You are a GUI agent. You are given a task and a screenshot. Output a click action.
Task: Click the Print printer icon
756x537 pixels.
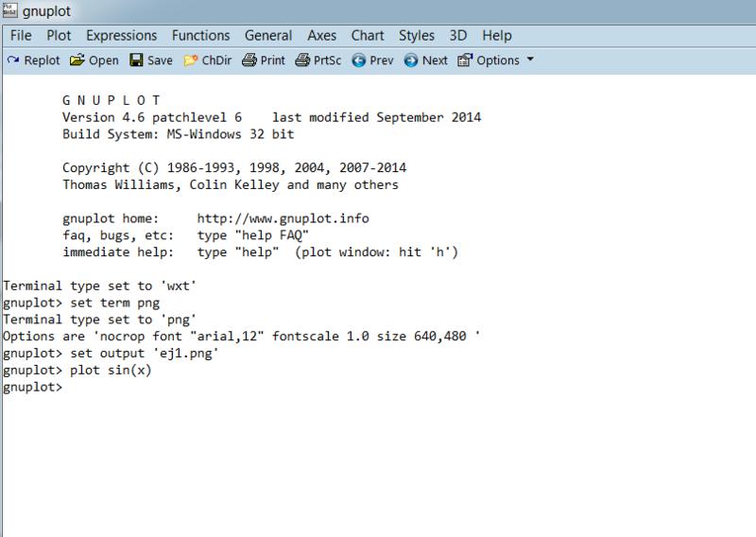tap(249, 61)
